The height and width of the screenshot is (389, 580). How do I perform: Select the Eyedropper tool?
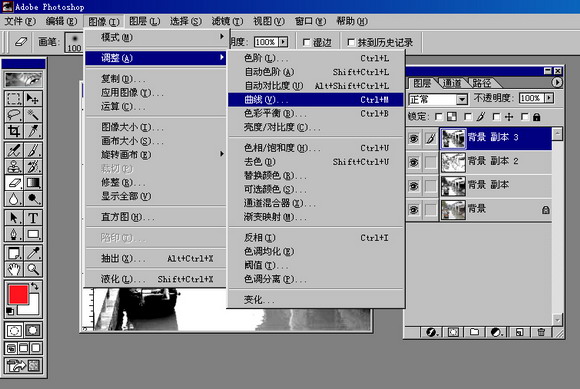[33, 253]
